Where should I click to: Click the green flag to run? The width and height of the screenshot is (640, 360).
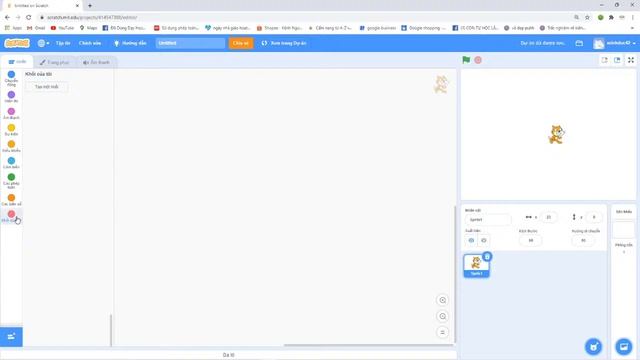click(466, 60)
